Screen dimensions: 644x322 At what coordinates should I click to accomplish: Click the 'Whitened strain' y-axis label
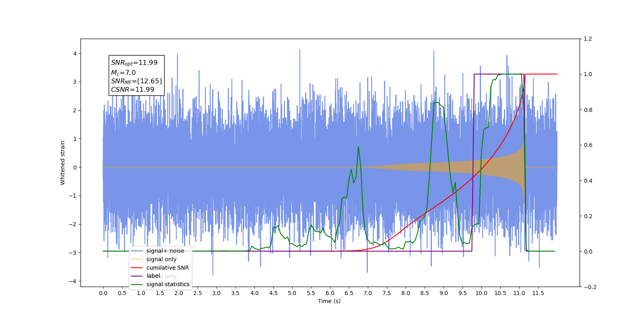click(63, 163)
